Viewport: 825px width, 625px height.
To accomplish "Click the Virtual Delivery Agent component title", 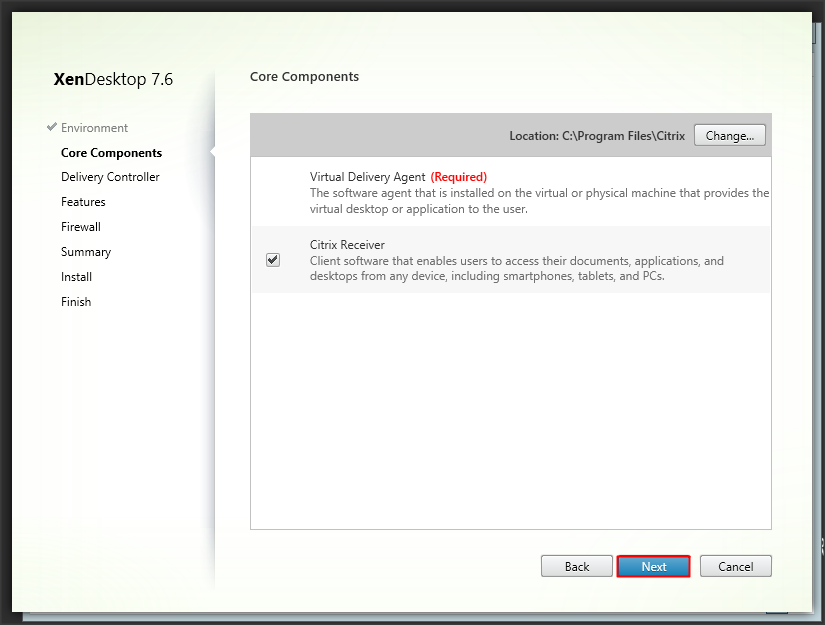I will [367, 177].
